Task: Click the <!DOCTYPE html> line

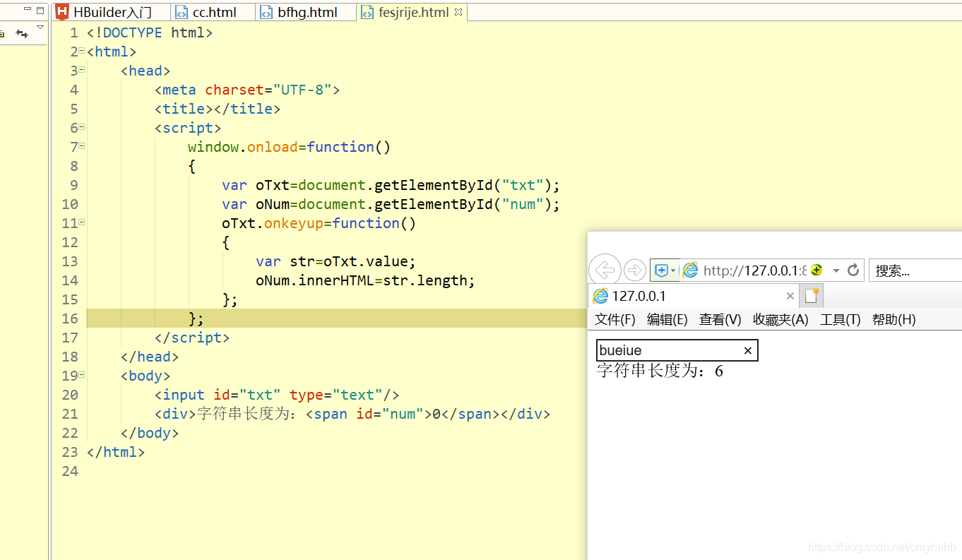Action: [150, 32]
